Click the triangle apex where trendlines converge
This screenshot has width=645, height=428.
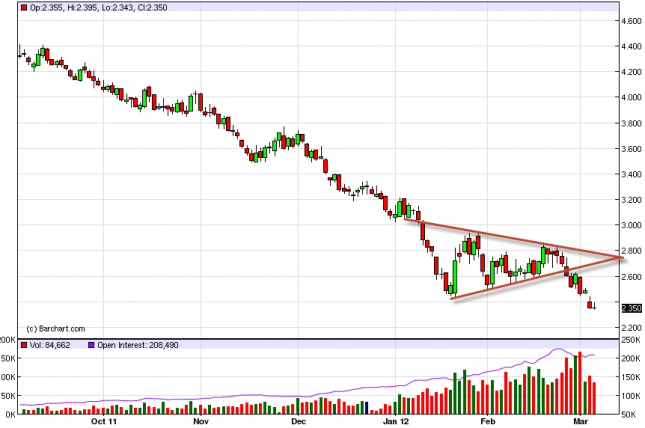click(622, 258)
